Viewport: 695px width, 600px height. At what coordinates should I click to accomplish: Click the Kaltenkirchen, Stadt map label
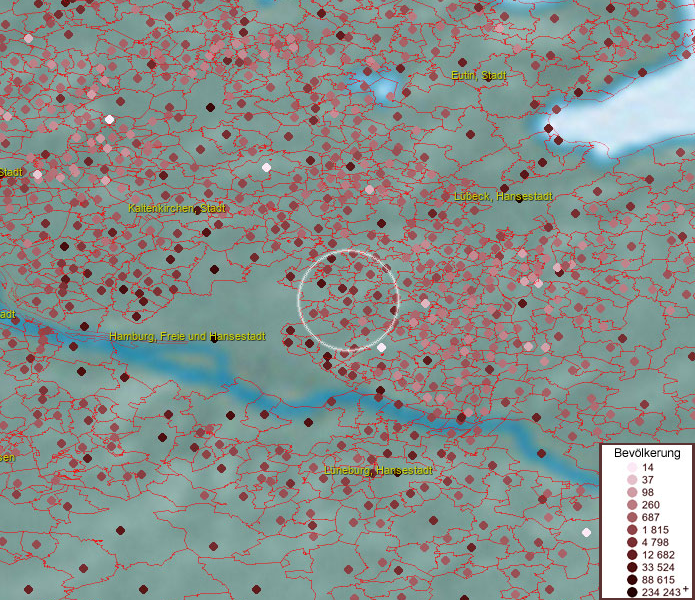(177, 208)
